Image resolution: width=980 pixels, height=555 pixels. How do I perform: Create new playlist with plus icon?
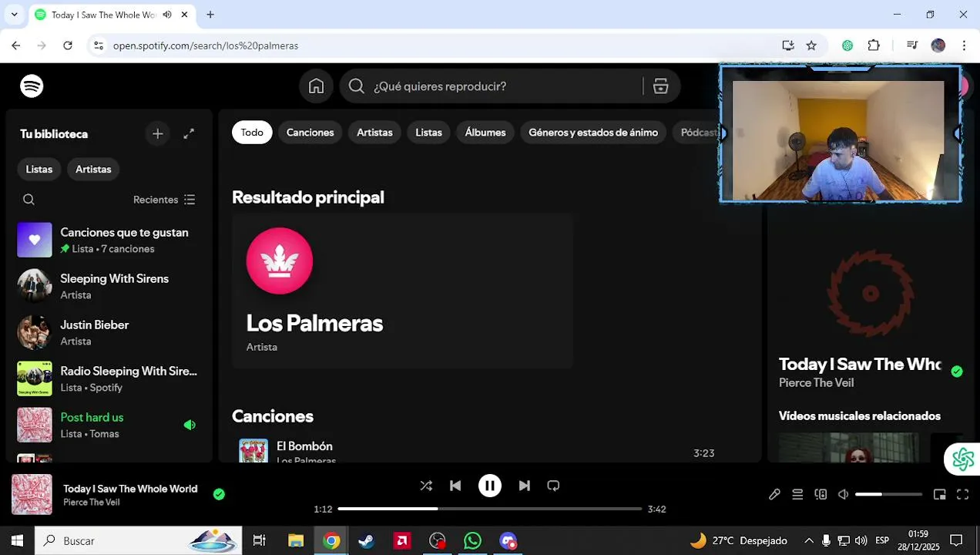157,134
